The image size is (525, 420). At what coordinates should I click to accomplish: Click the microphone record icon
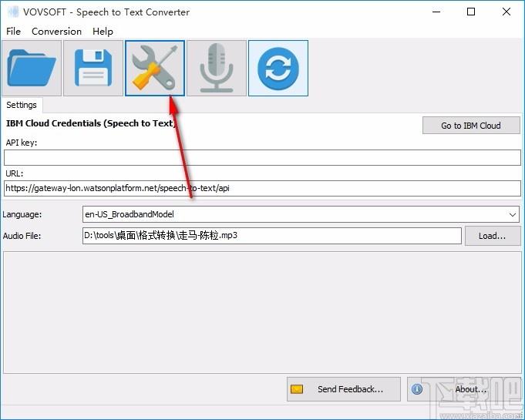217,69
